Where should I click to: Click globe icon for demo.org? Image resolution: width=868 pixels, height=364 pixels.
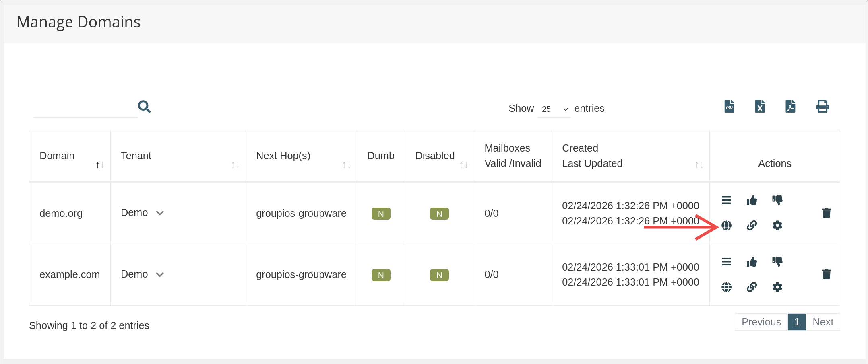(x=726, y=226)
